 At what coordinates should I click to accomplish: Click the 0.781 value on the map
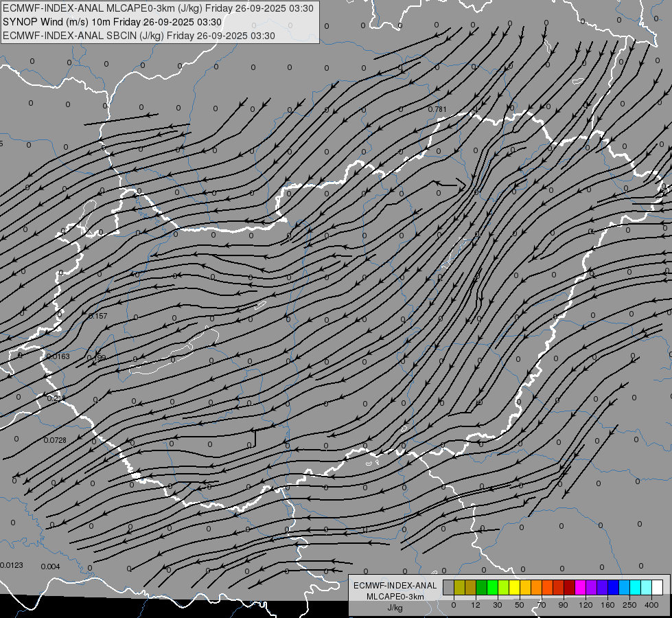[x=437, y=109]
